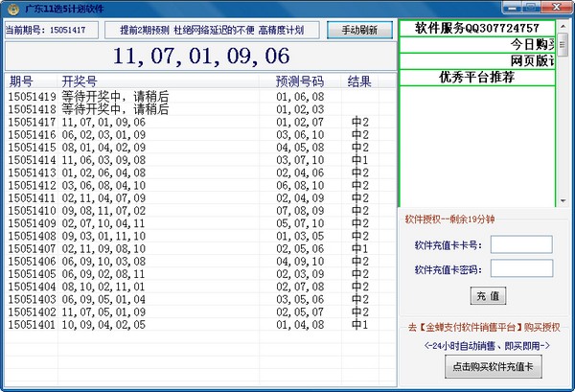Click the 优秀平台推荐 banner
The height and width of the screenshot is (392, 575).
tap(477, 78)
